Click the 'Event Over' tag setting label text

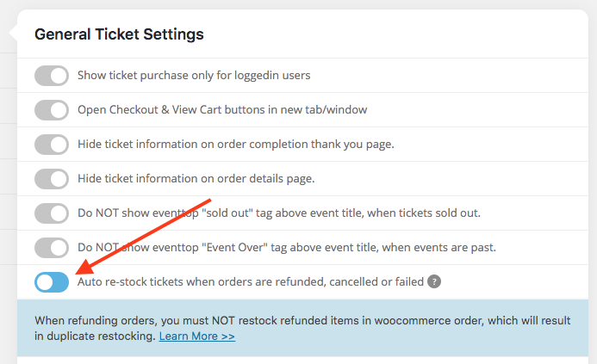click(x=287, y=248)
